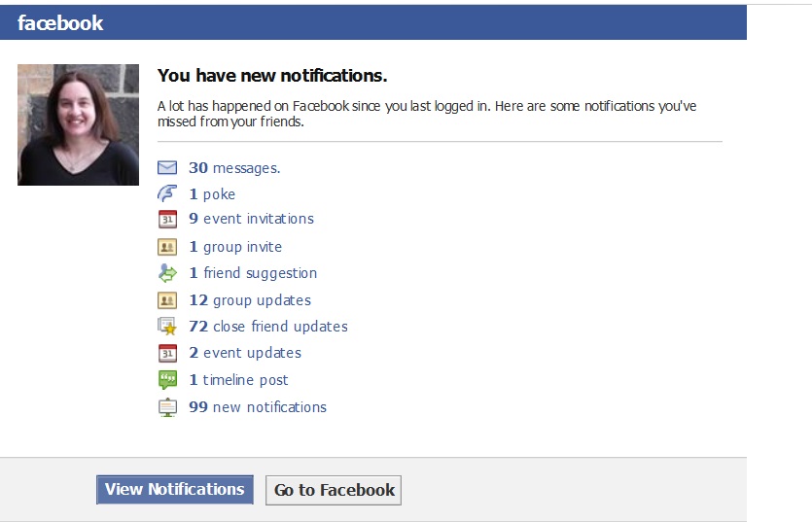Click the group invite icon

tap(167, 247)
